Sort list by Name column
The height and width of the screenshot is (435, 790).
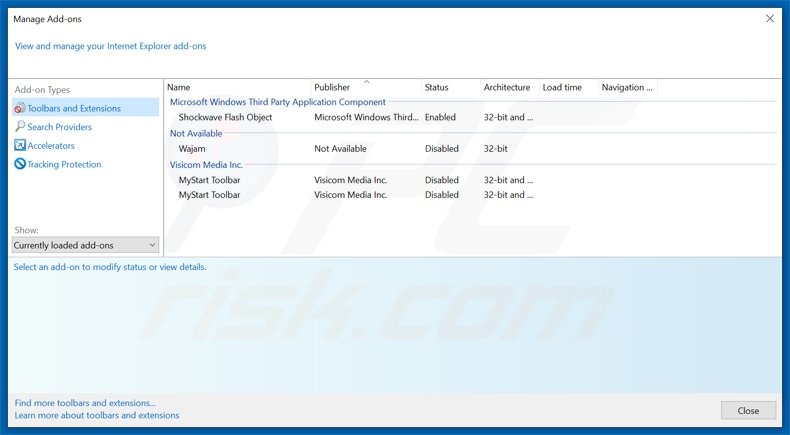click(237, 88)
